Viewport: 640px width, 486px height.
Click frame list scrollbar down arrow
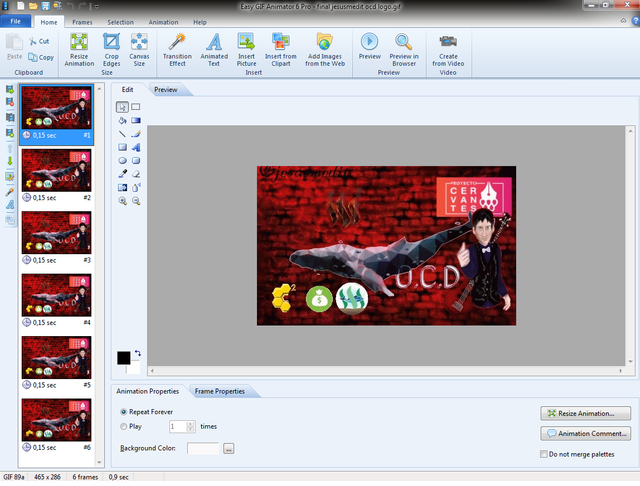point(99,462)
